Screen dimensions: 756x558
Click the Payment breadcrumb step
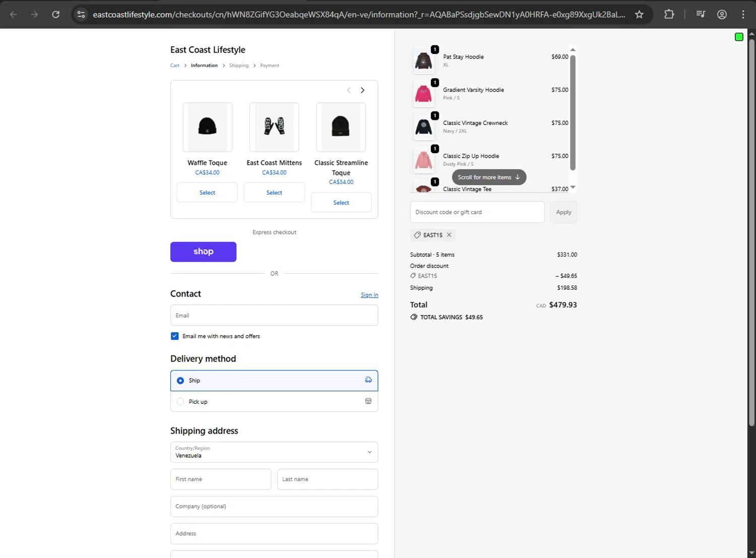270,66
